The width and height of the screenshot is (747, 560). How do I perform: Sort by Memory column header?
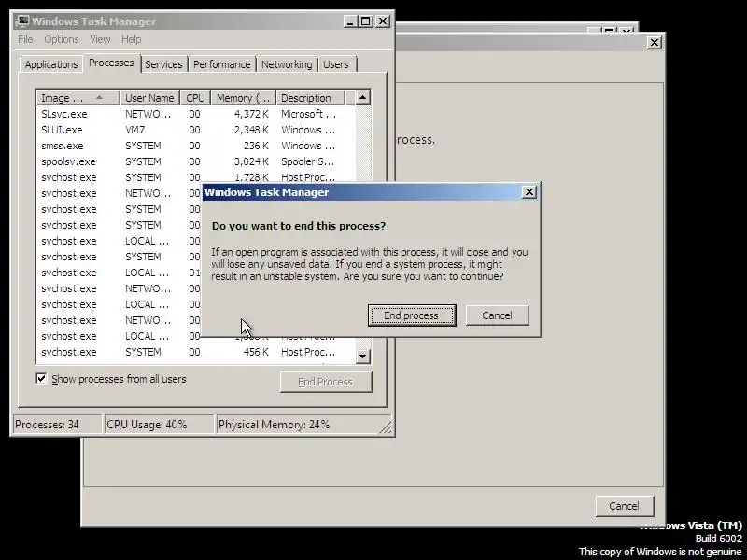point(244,98)
